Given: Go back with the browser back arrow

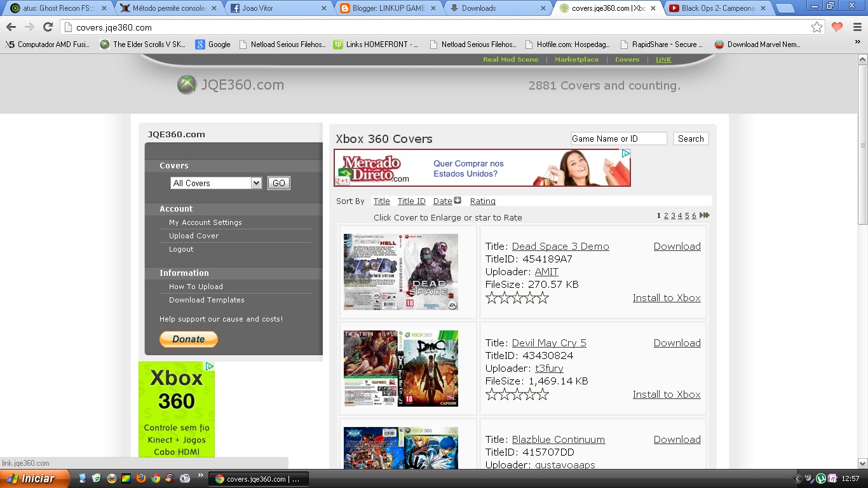Looking at the screenshot, I should click(x=11, y=27).
